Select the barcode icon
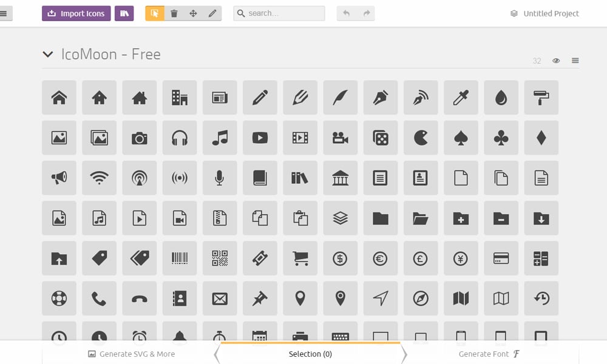The image size is (607, 364). 180,258
